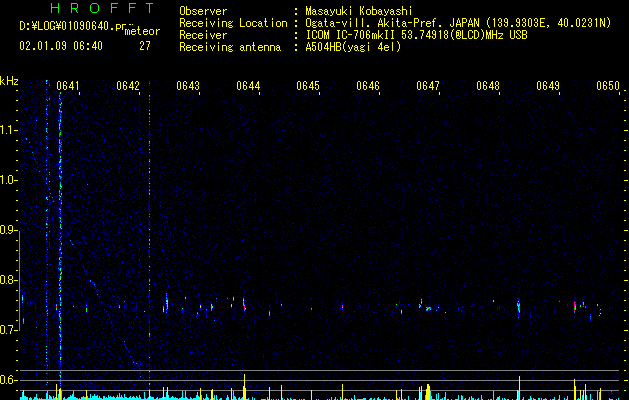
Task: Select observer name Masayuki Kobayashi
Action: [x=359, y=11]
